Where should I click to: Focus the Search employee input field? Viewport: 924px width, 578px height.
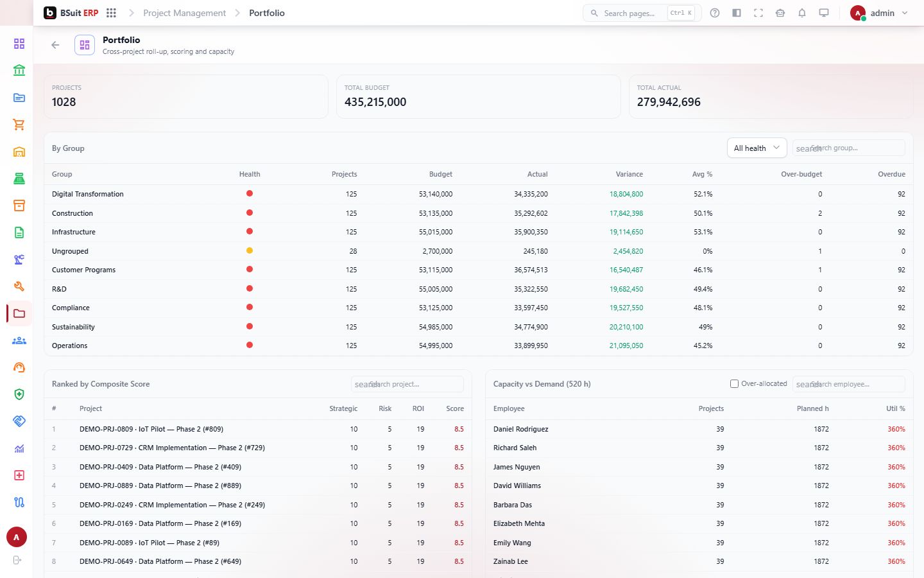click(848, 384)
